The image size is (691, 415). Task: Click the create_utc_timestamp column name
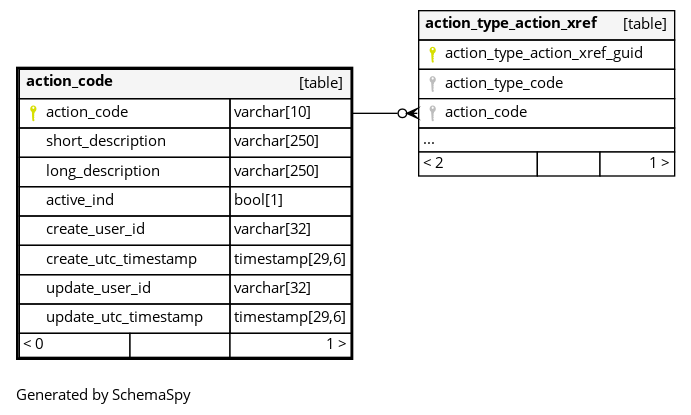121,259
